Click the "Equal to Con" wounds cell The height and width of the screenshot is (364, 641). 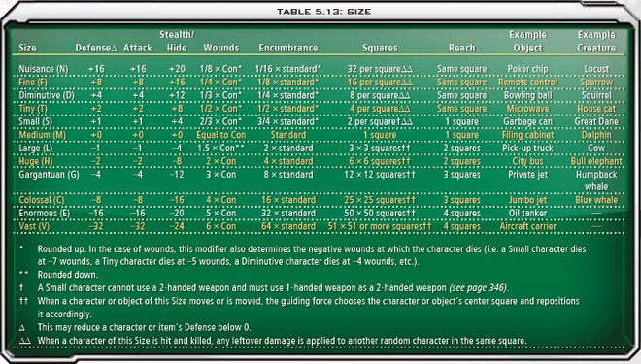coord(221,135)
